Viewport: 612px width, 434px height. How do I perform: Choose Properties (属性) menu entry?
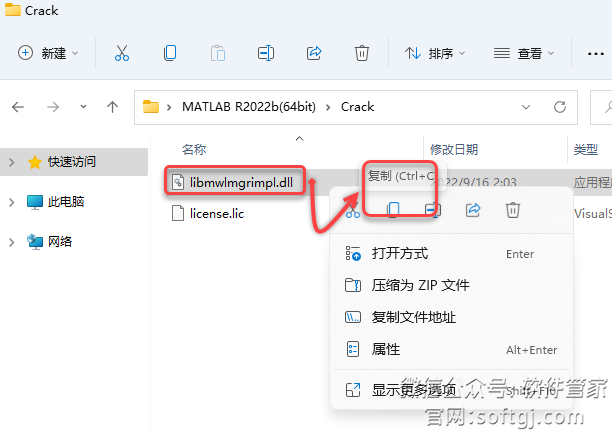pyautogui.click(x=451, y=349)
